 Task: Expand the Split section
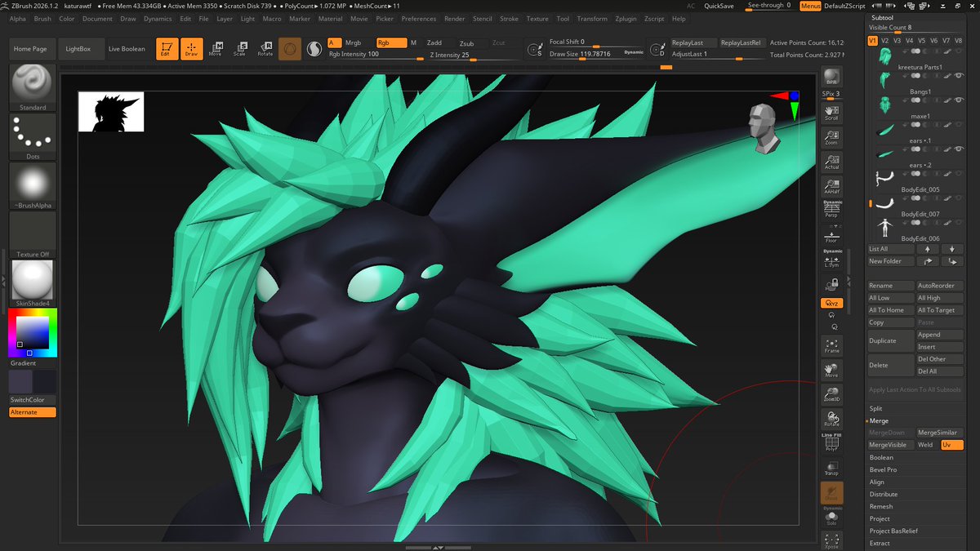pos(876,408)
